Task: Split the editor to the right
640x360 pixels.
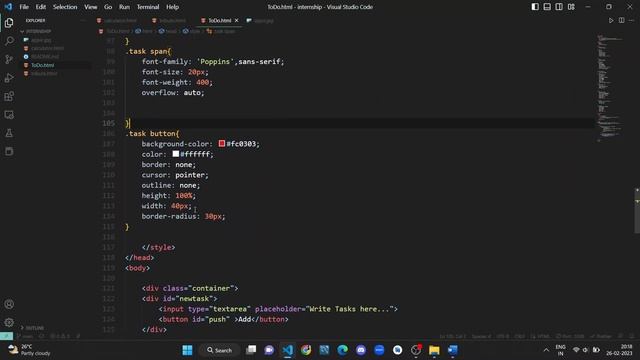Action: tap(621, 20)
